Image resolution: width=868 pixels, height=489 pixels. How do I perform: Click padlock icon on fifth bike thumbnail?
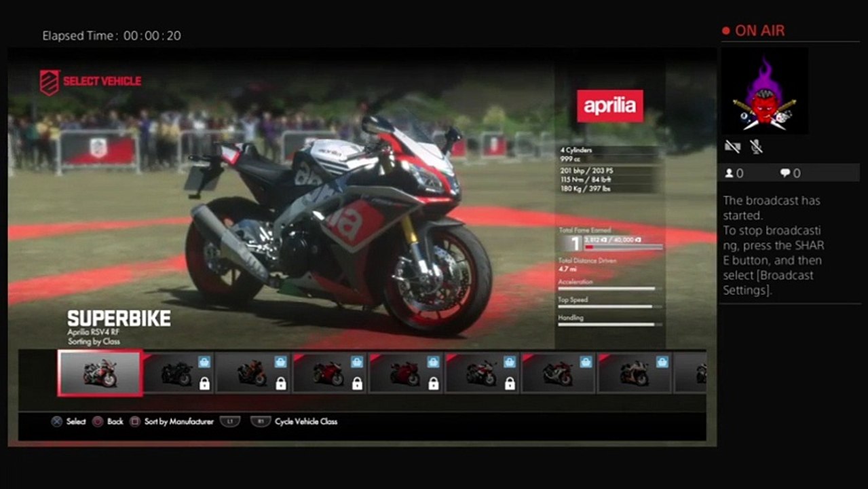click(x=434, y=384)
